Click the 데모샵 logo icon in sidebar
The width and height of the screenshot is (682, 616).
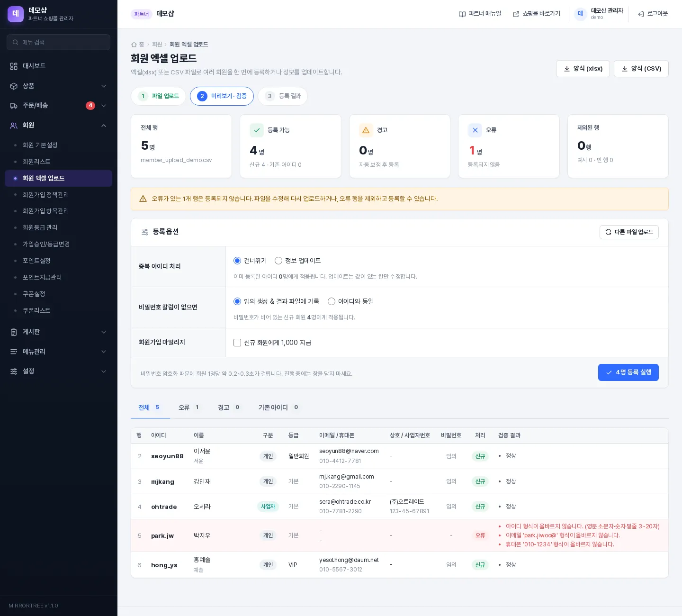pyautogui.click(x=16, y=14)
